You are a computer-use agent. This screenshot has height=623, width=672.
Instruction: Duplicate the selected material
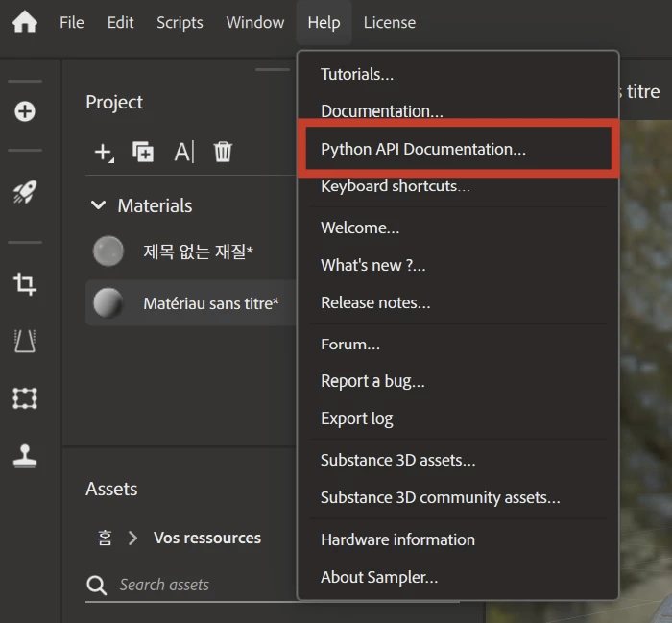click(143, 152)
